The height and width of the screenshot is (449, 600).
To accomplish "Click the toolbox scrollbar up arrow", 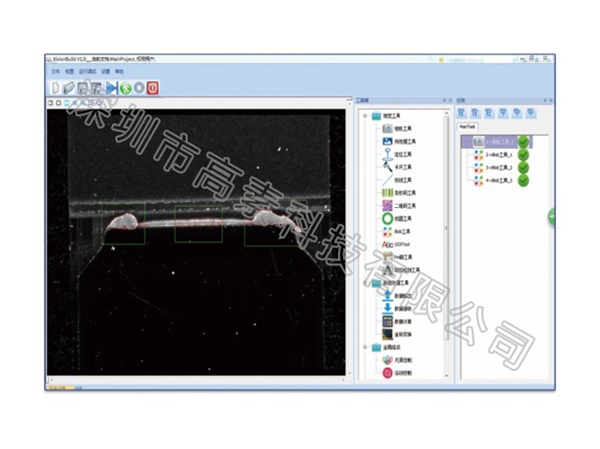I will pos(447,113).
